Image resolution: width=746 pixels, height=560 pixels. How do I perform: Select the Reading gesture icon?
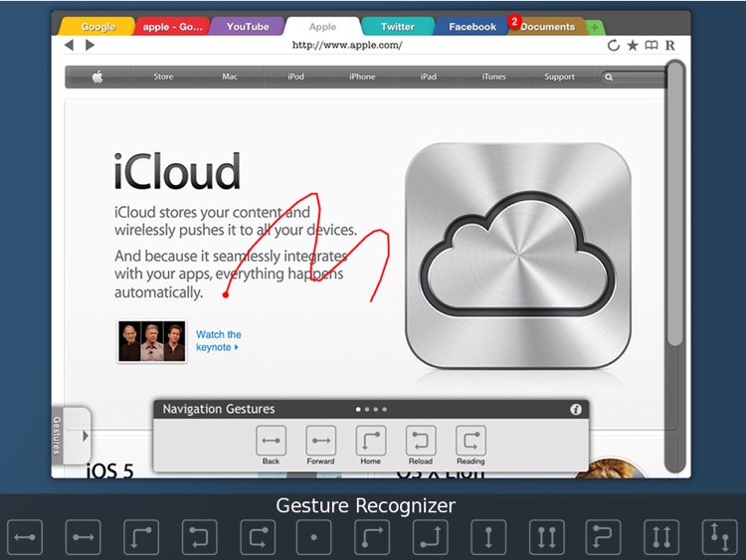click(x=470, y=440)
